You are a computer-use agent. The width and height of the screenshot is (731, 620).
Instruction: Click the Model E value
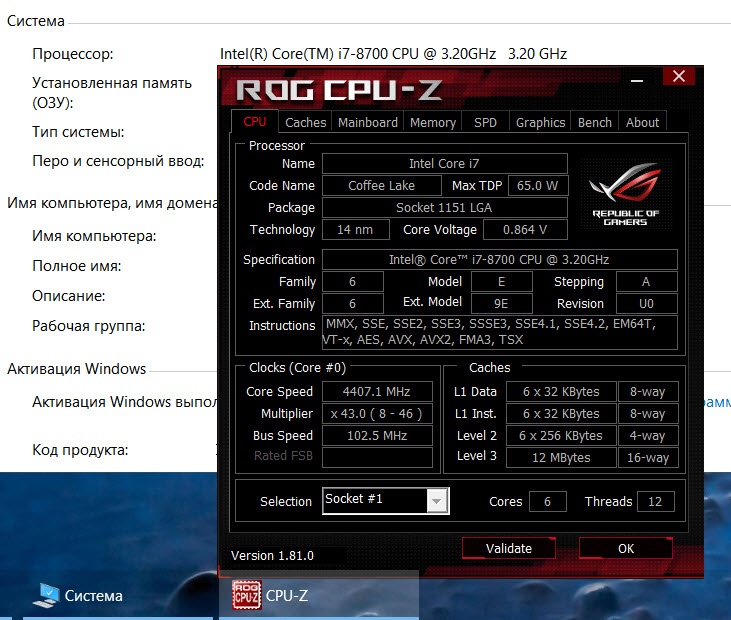[x=501, y=282]
